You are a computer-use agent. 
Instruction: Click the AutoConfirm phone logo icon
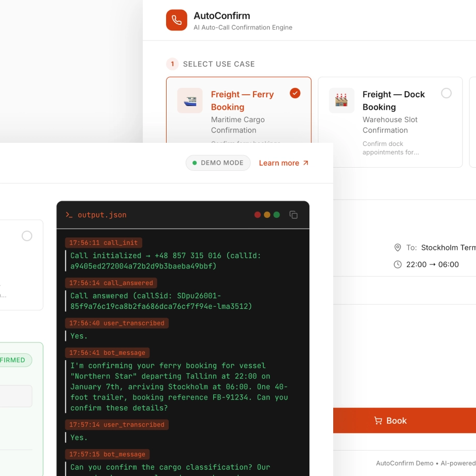[176, 20]
